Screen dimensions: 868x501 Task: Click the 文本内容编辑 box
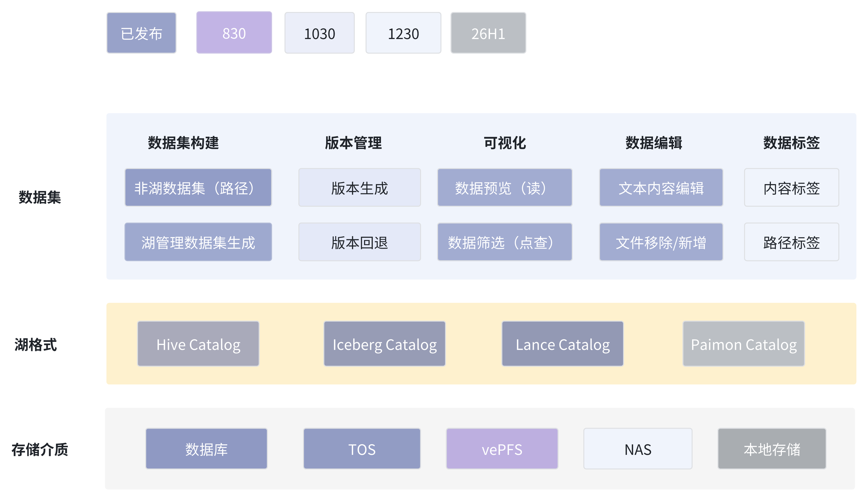661,188
